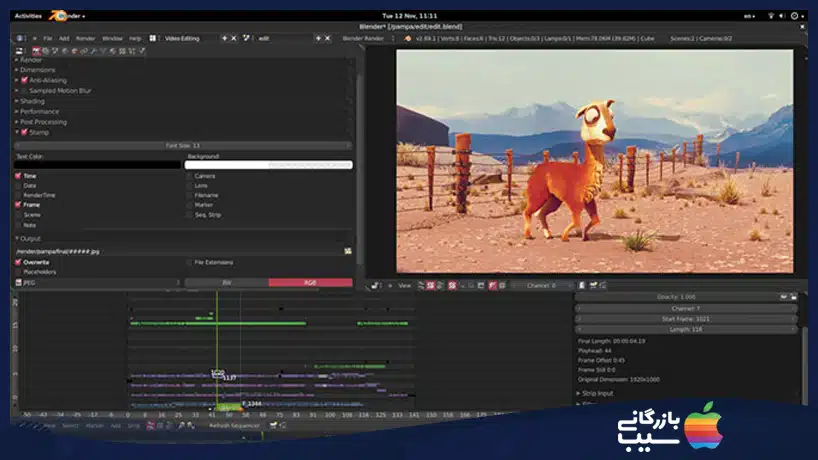The height and width of the screenshot is (460, 818).
Task: Click the lock icon next to Opacity
Action: coord(793,297)
